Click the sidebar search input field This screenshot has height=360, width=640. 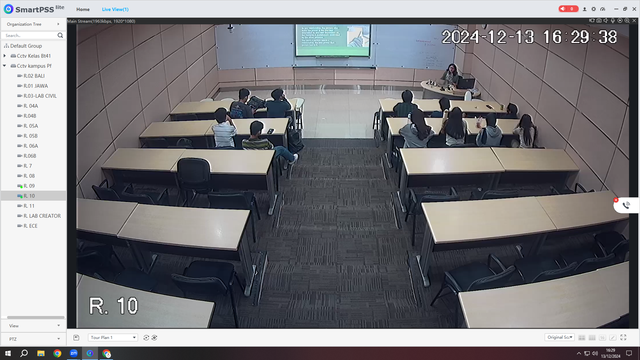pos(30,36)
